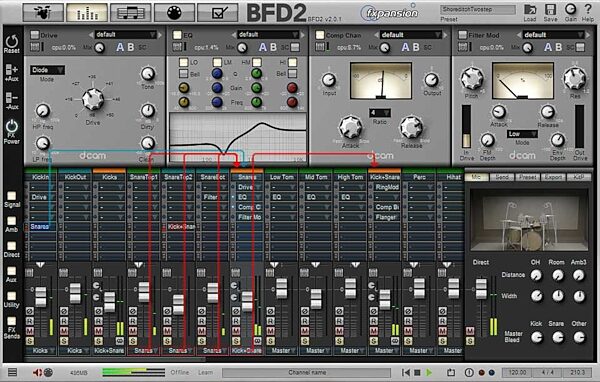This screenshot has width=600, height=382.
Task: Open the Comp Chain preset dropdown
Action: pos(411,35)
